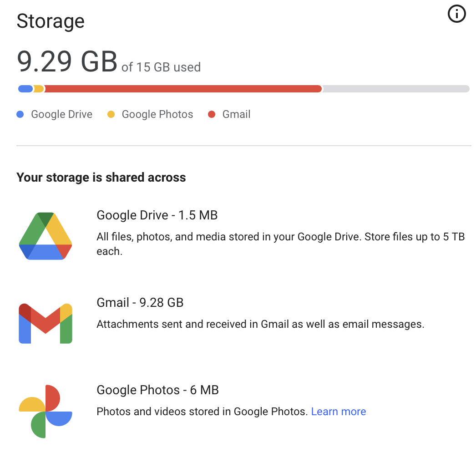Image resolution: width=476 pixels, height=468 pixels.
Task: Click the Google Drive triangle logo
Action: (x=46, y=236)
